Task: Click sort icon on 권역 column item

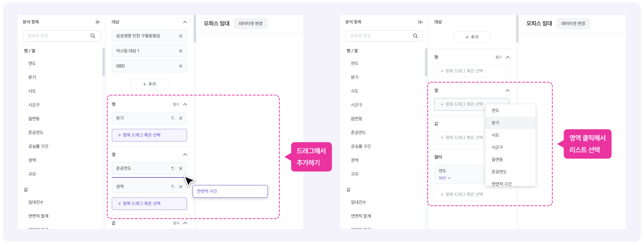Action: click(173, 186)
